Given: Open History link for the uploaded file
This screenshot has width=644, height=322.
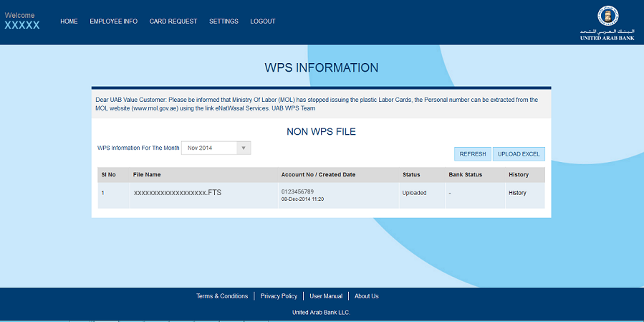Looking at the screenshot, I should pos(517,193).
